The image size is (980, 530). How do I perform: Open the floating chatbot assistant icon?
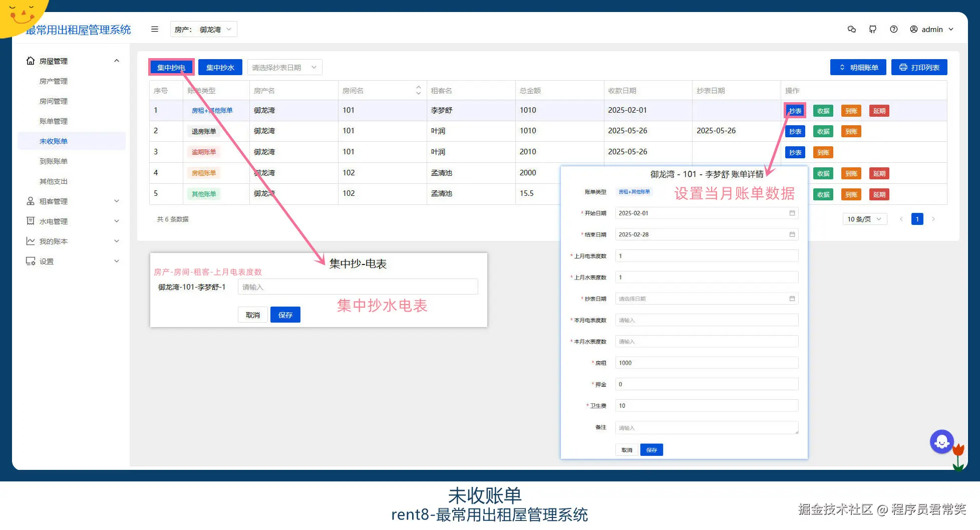[x=942, y=442]
